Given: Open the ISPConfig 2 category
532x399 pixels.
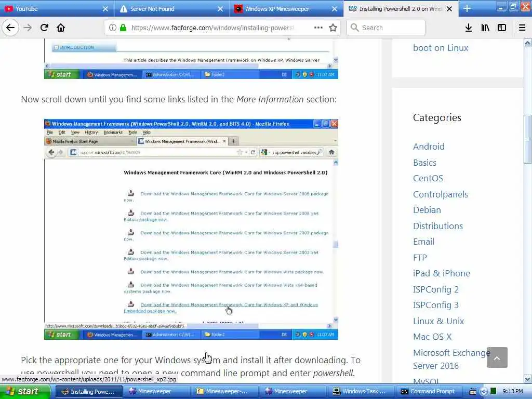Looking at the screenshot, I should click(x=436, y=289).
